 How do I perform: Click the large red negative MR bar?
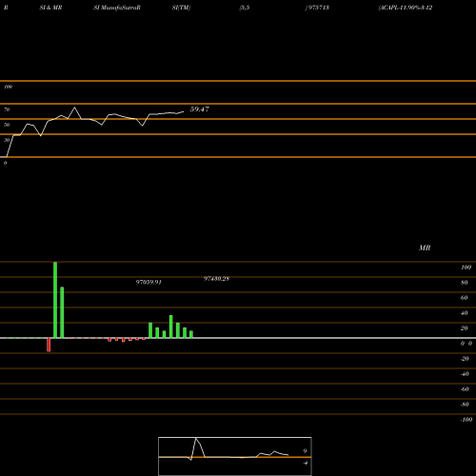click(49, 345)
